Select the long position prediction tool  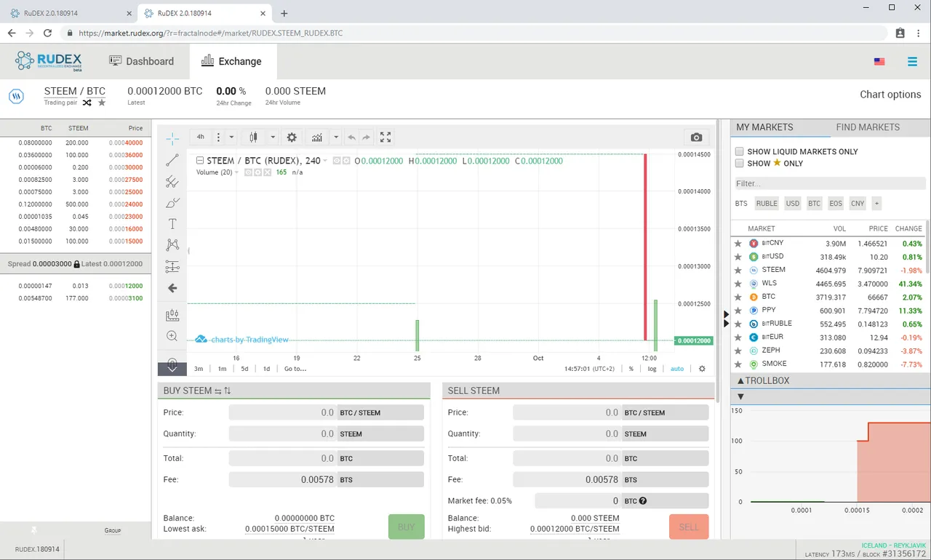(x=172, y=267)
